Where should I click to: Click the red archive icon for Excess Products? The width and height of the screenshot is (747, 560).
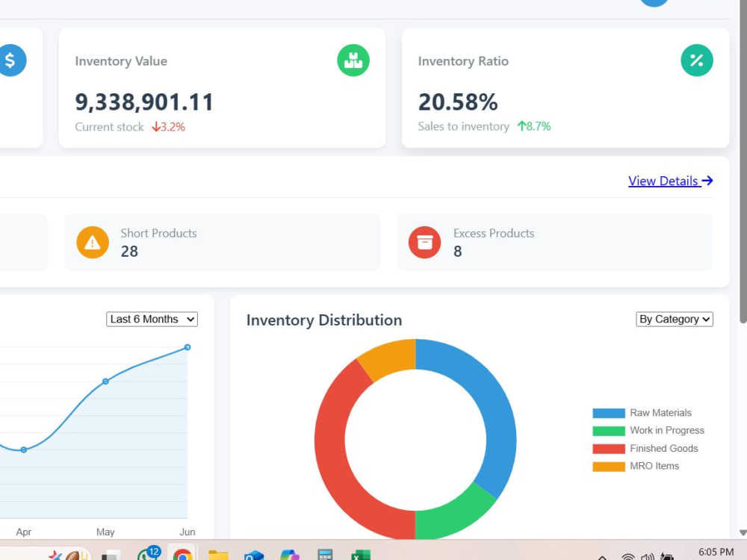click(x=424, y=243)
